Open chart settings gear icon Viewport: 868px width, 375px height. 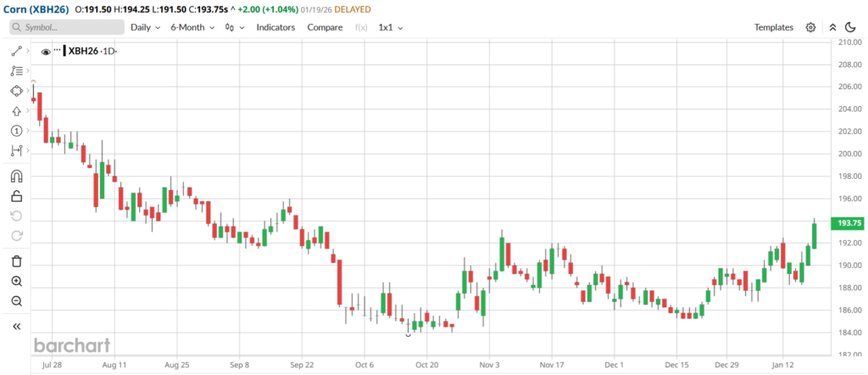[810, 27]
